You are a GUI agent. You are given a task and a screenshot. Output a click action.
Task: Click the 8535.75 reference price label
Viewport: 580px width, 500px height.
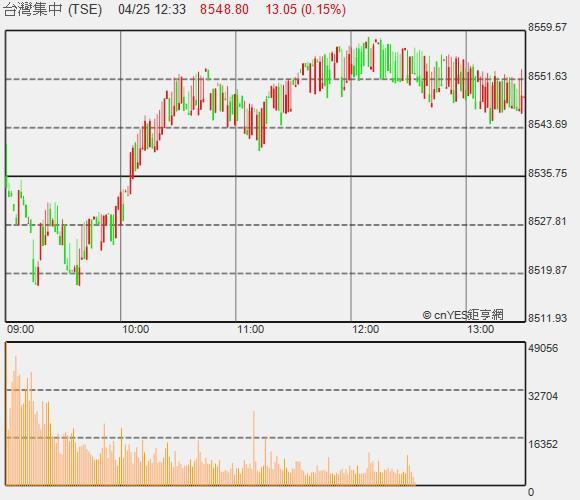[547, 173]
